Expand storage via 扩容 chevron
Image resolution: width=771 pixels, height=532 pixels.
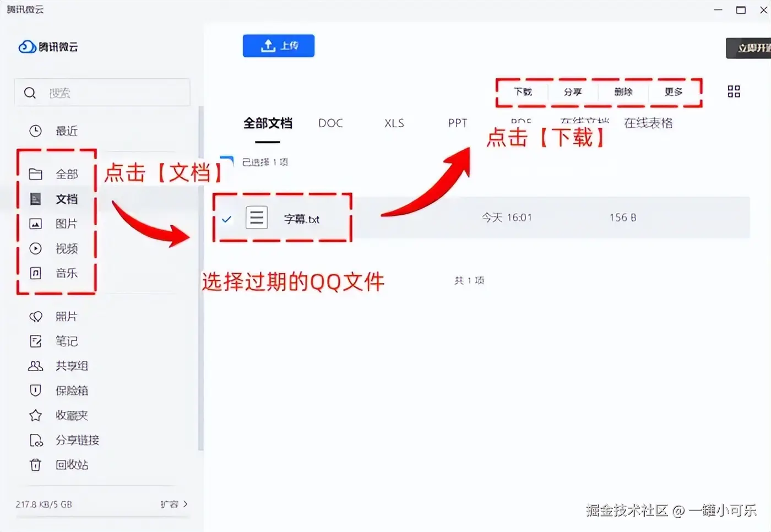click(x=185, y=504)
